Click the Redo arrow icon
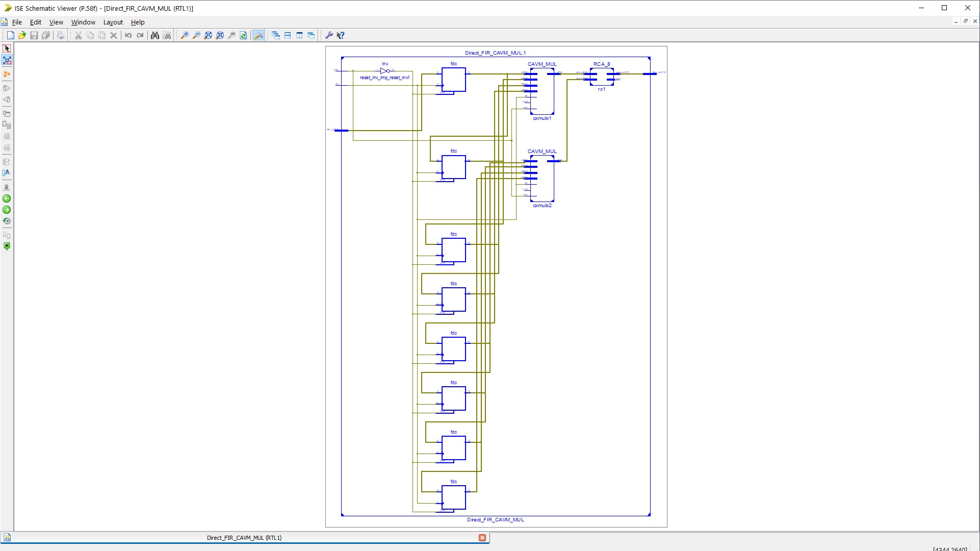Screen dimensions: 980x551 point(140,35)
